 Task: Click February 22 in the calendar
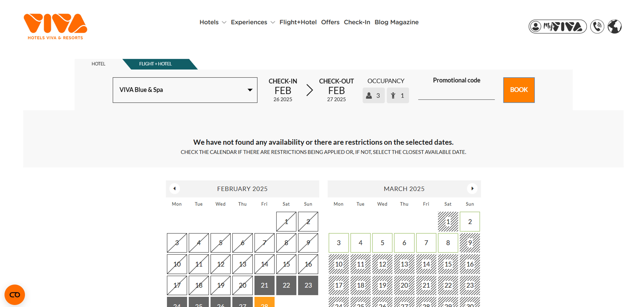(x=286, y=285)
